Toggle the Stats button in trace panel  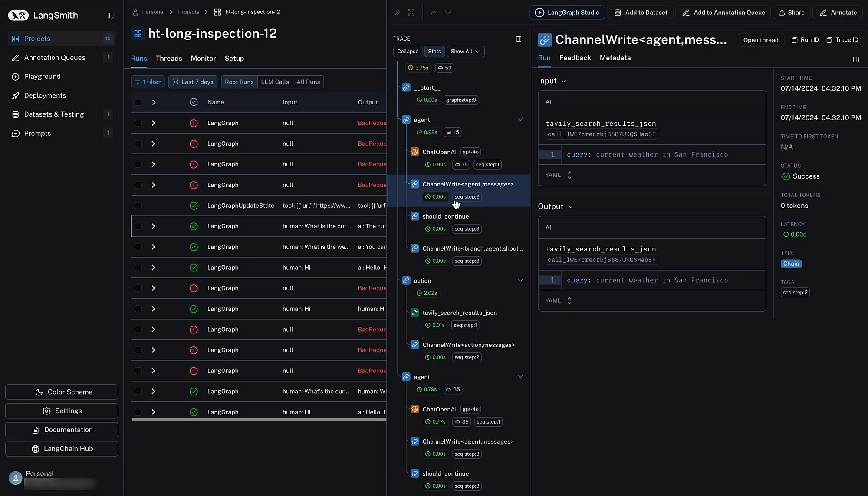(434, 52)
